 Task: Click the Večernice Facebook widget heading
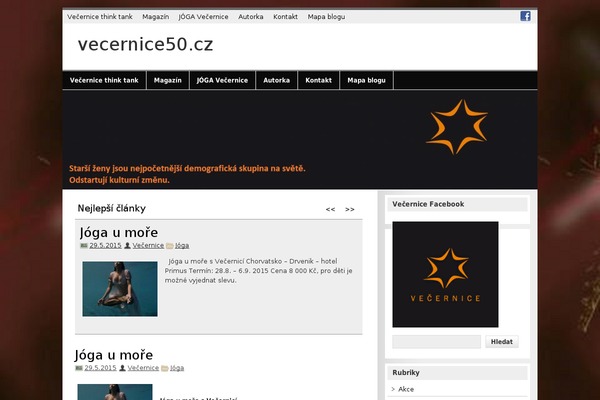[x=428, y=204]
